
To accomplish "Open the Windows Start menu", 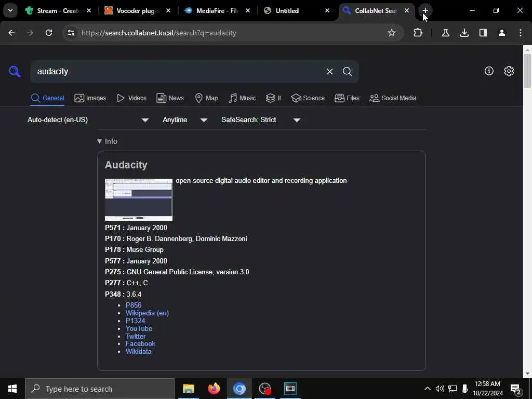I will (x=12, y=389).
